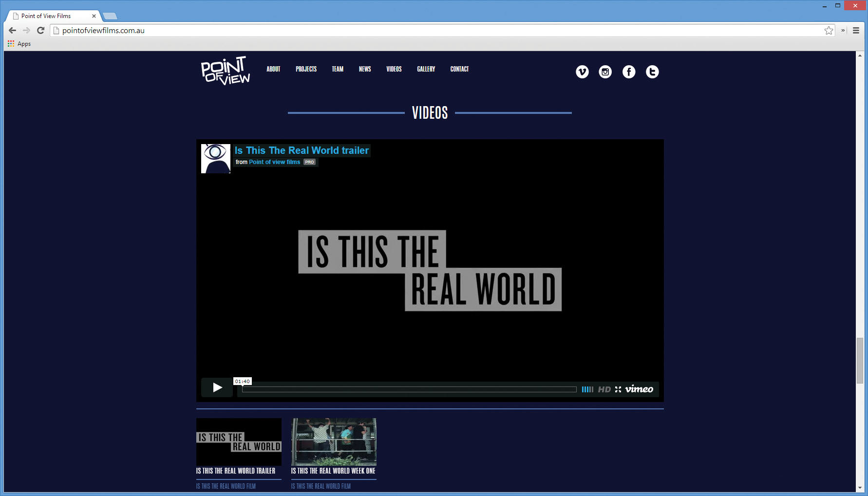Open the Chrome hamburger menu
The height and width of the screenshot is (496, 868).
point(856,30)
